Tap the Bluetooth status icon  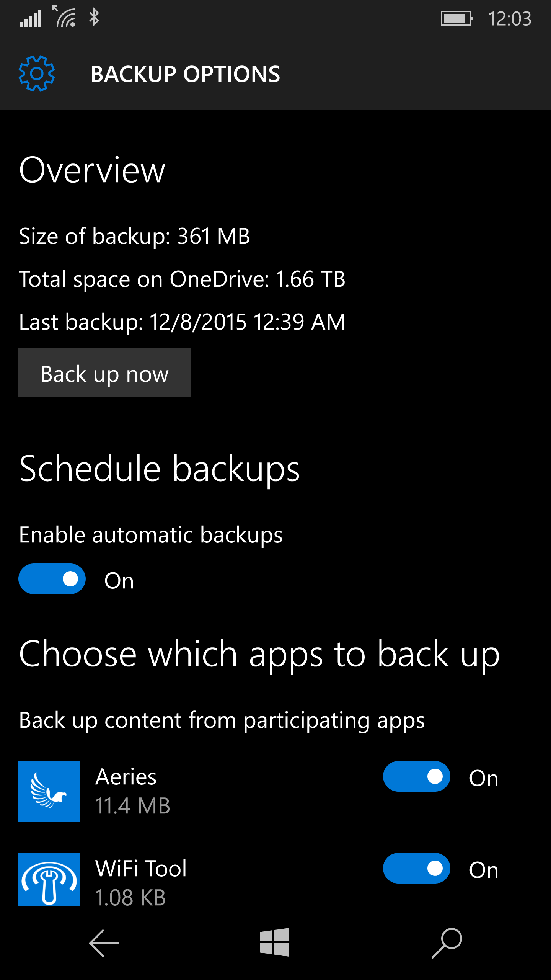(94, 18)
